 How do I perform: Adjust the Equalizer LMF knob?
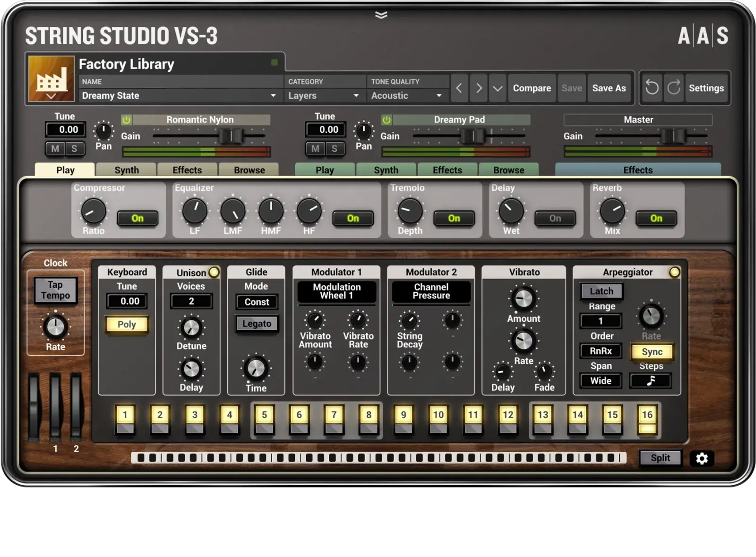pos(233,211)
